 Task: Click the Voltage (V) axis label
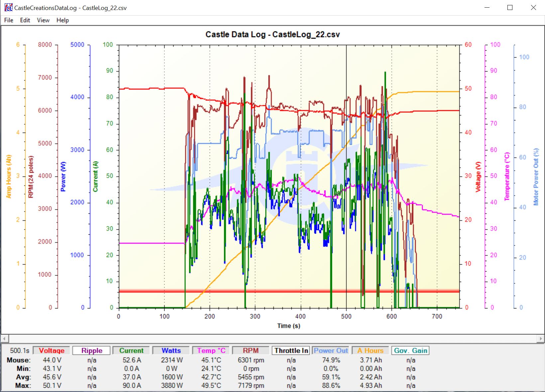click(x=478, y=177)
